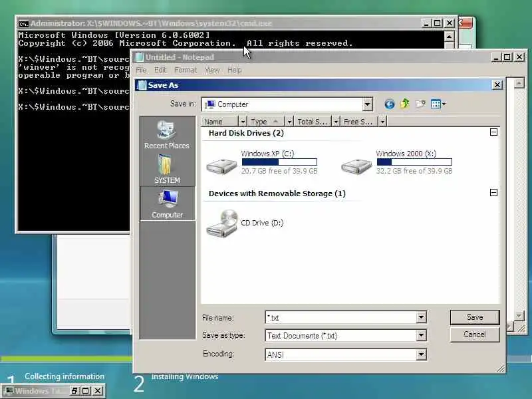Select the Windows XP (C:) drive icon

(x=222, y=166)
